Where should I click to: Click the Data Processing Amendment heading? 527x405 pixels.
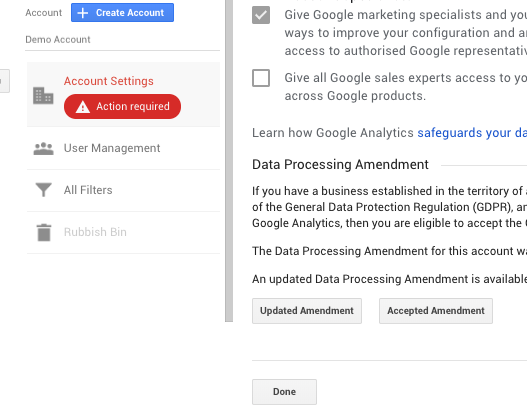pyautogui.click(x=340, y=165)
